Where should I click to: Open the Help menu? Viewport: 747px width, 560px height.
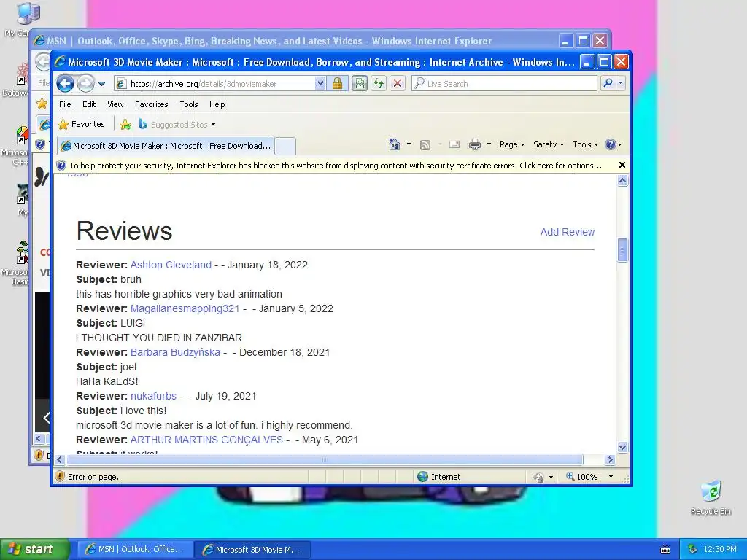pyautogui.click(x=217, y=104)
